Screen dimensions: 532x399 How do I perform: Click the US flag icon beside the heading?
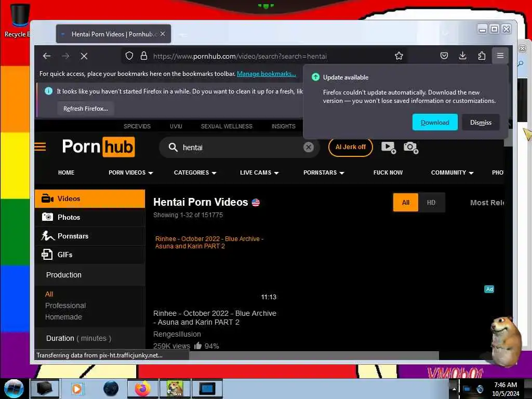coord(256,203)
